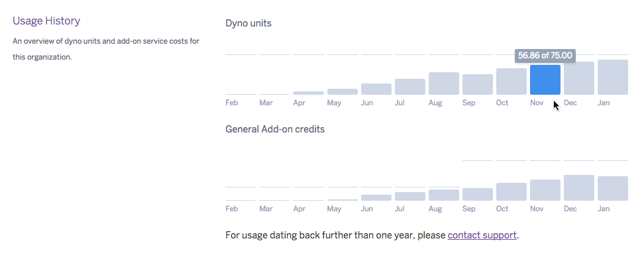
Task: Select the Apr bar in Dyno units chart
Action: [309, 93]
